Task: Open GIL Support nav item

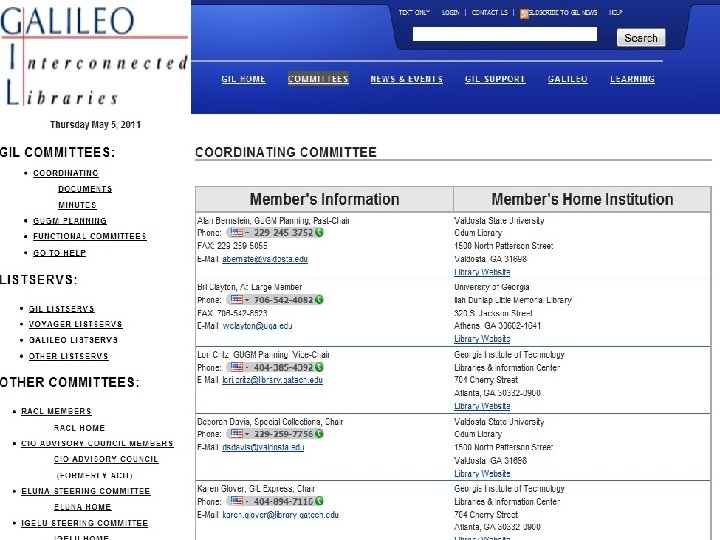Action: [495, 79]
